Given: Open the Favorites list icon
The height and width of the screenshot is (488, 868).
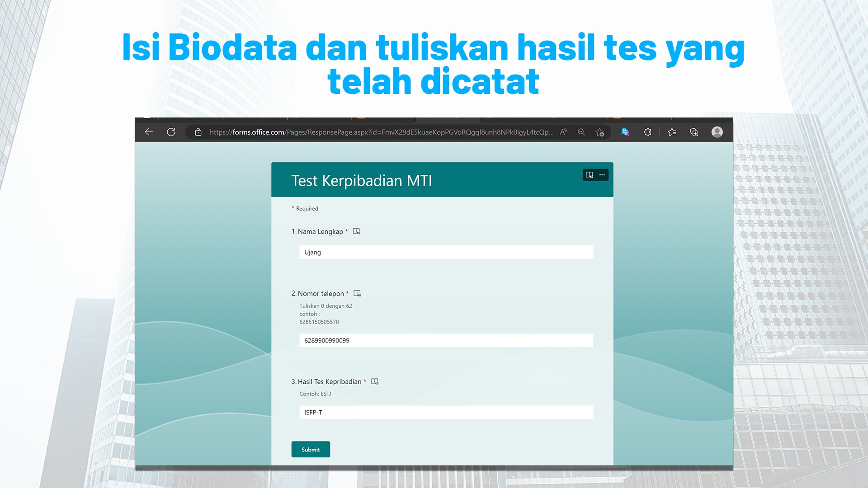Looking at the screenshot, I should 672,132.
